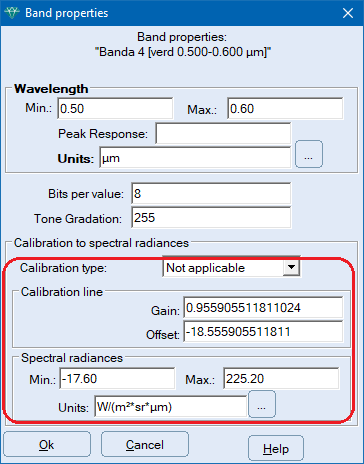
Task: Edit the Spectral radiances Max. field
Action: pos(281,378)
